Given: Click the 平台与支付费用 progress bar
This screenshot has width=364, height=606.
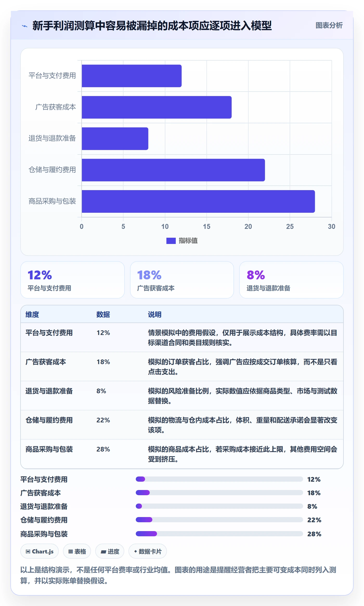Looking at the screenshot, I should point(219,479).
